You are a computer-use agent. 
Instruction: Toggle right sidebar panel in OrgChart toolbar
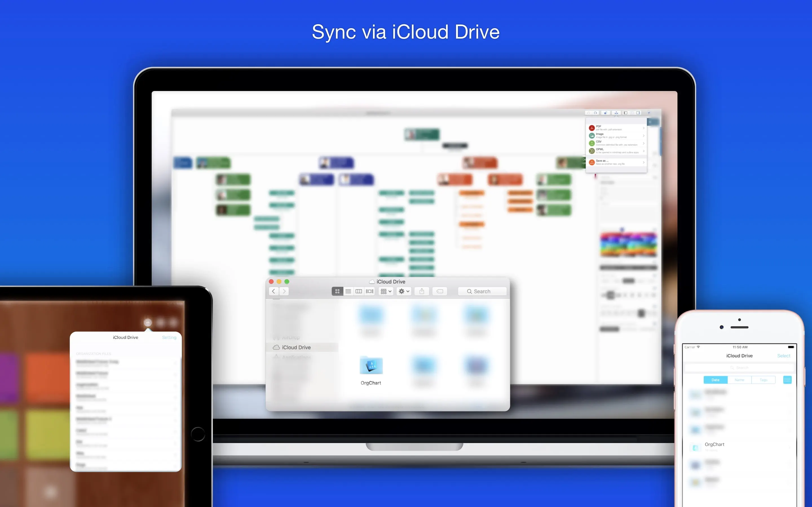click(638, 113)
